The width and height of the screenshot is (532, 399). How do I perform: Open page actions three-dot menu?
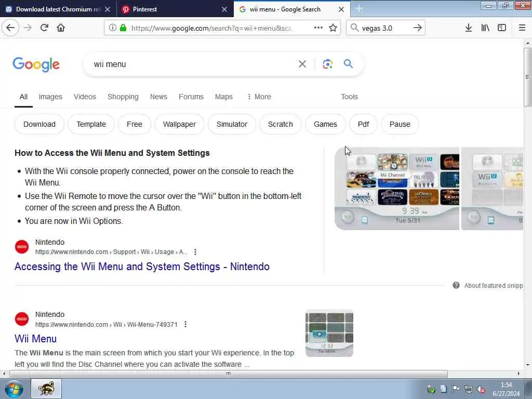click(x=318, y=28)
